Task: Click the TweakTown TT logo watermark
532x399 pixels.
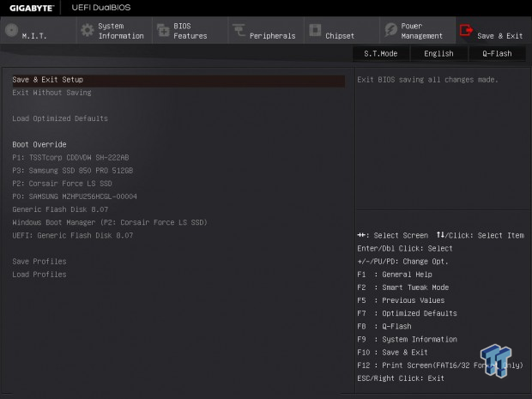Action: pos(496,360)
